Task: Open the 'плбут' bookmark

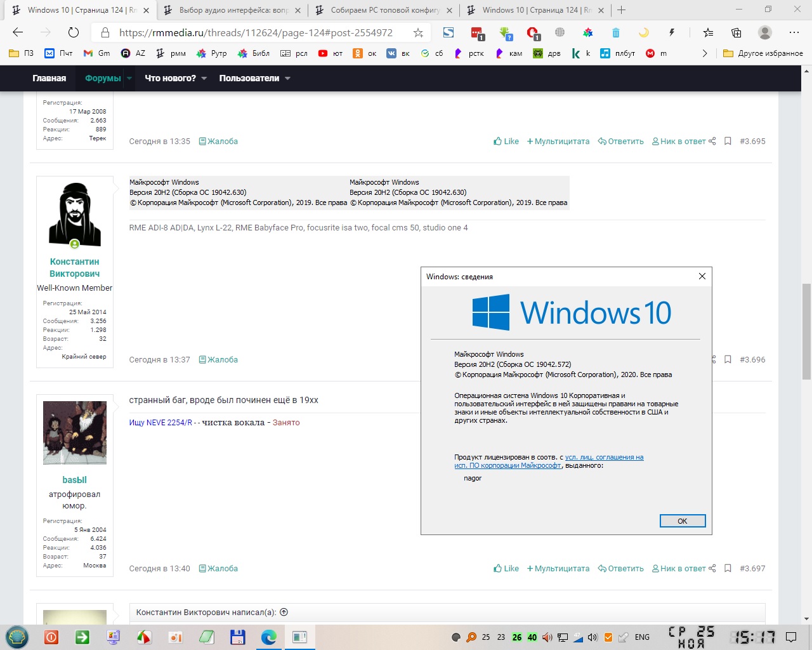Action: click(618, 53)
